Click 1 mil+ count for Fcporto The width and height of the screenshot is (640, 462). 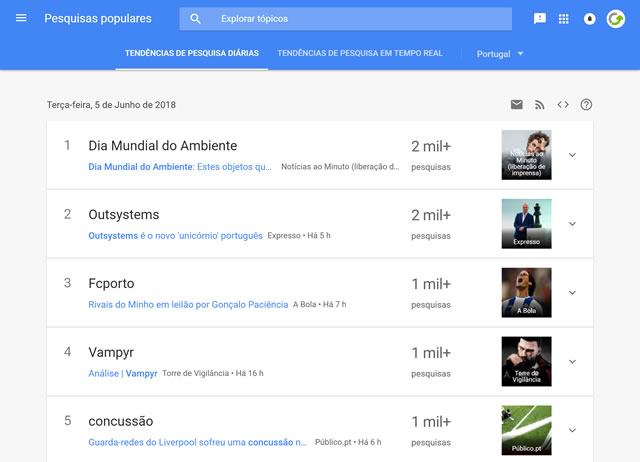coord(431,284)
